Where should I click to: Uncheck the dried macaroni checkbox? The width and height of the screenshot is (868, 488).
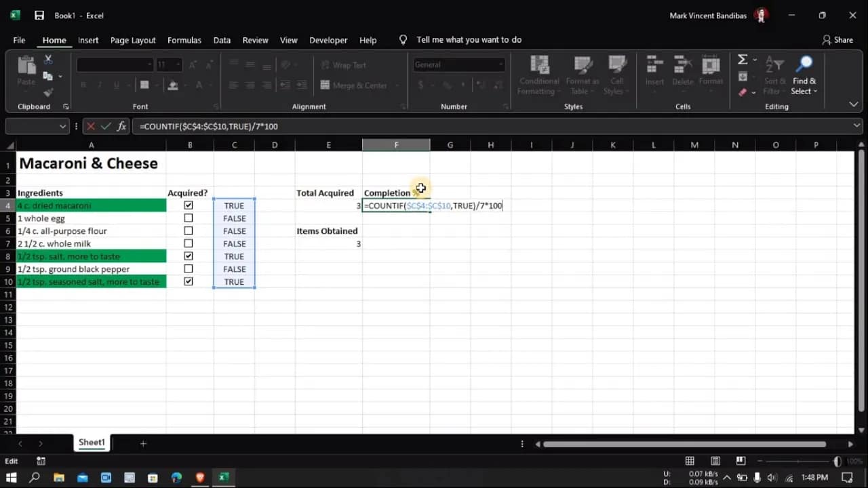(x=188, y=205)
